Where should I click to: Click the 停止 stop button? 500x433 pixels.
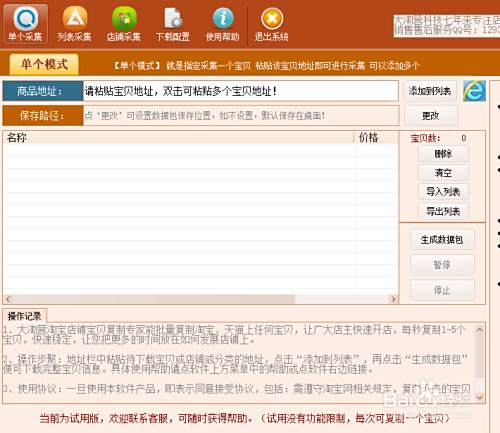(x=442, y=290)
